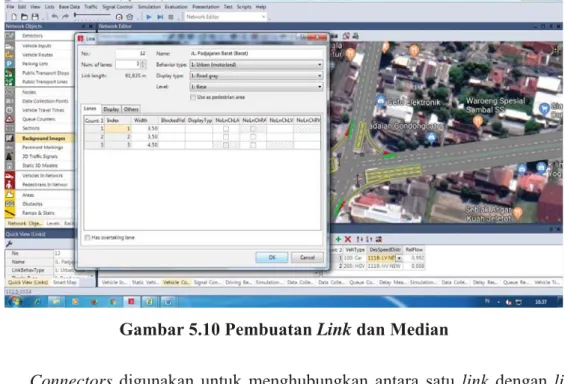The image size is (565, 384).
Task: Switch to the Others tab in Link dialog
Action: [x=131, y=109]
